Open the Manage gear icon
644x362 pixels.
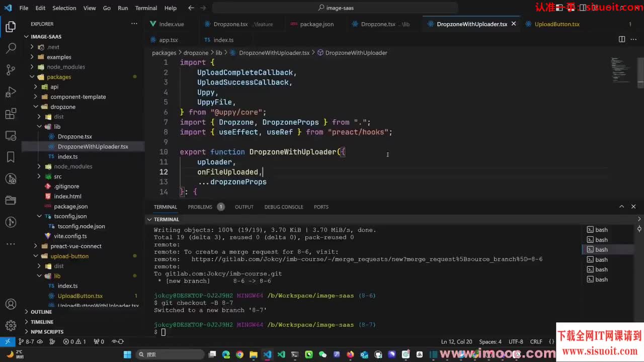[11, 326]
